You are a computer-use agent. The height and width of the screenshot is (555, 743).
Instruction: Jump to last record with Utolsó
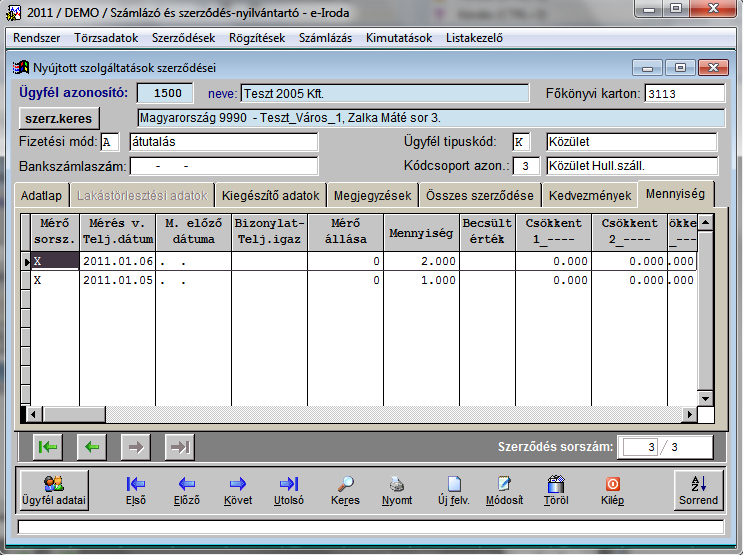tap(289, 489)
